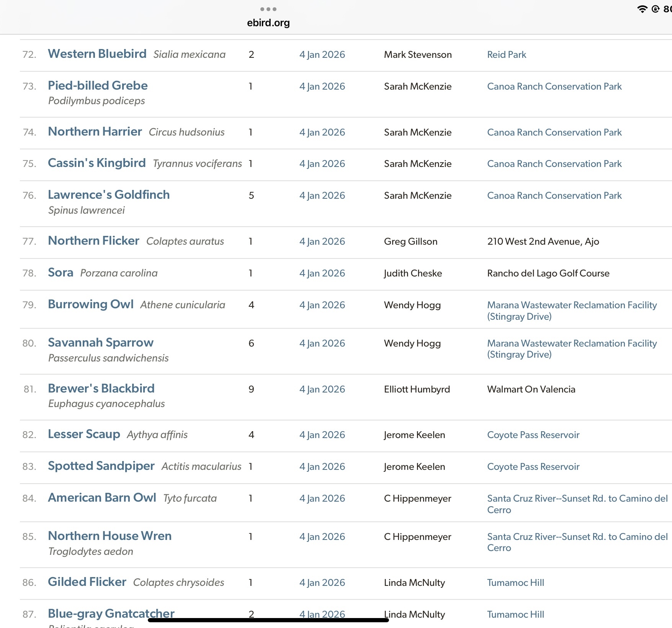The image size is (672, 628).
Task: Open the Brewer's Blackbird species page
Action: click(101, 389)
